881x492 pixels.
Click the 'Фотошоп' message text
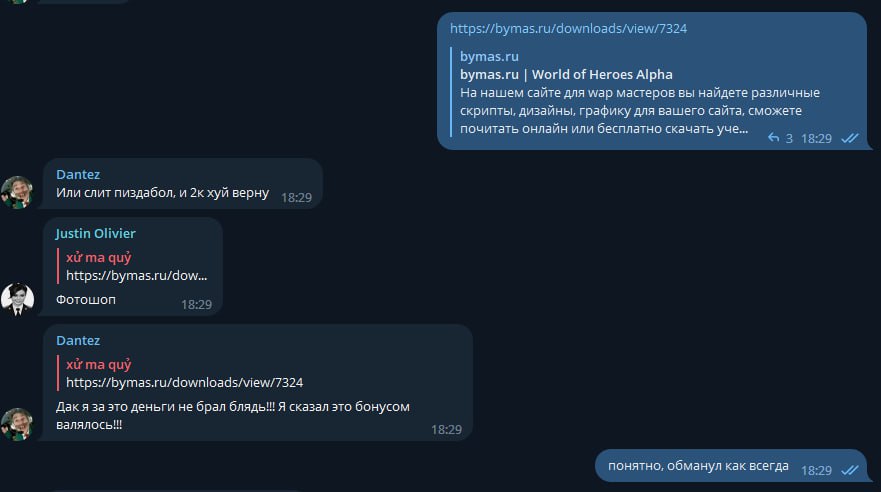click(84, 299)
